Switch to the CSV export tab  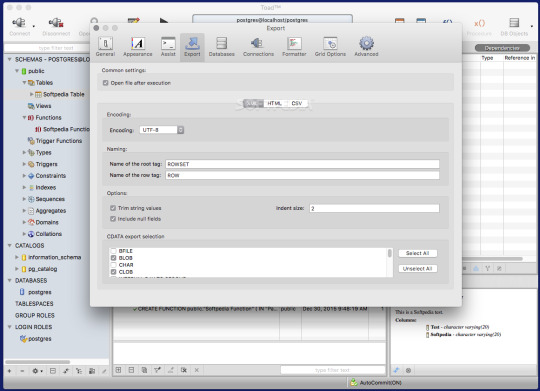click(x=297, y=103)
